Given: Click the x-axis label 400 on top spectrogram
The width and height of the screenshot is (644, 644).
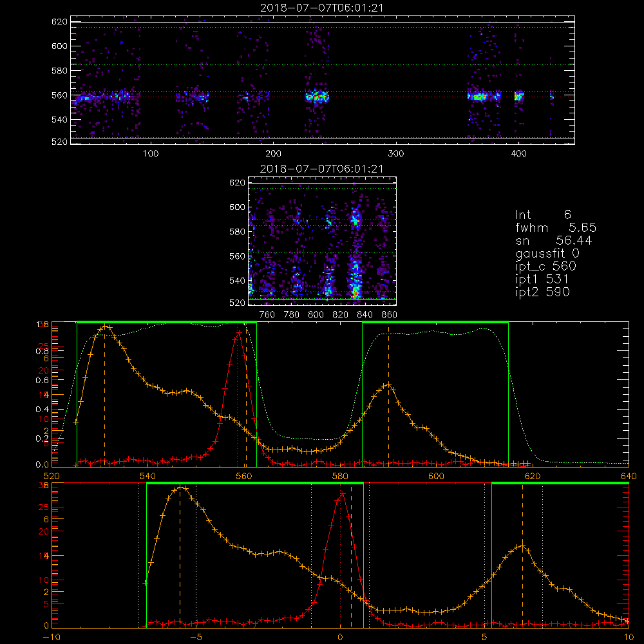Looking at the screenshot, I should 518,154.
